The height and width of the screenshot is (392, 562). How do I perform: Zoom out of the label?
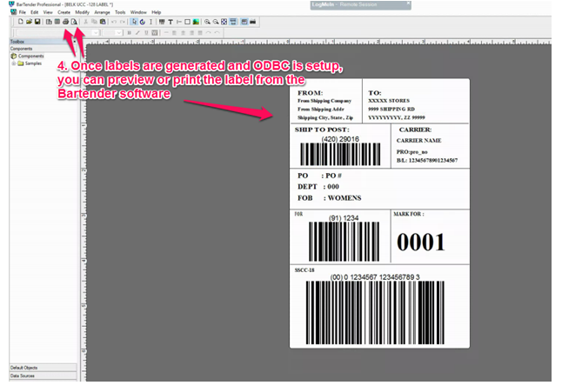[216, 22]
